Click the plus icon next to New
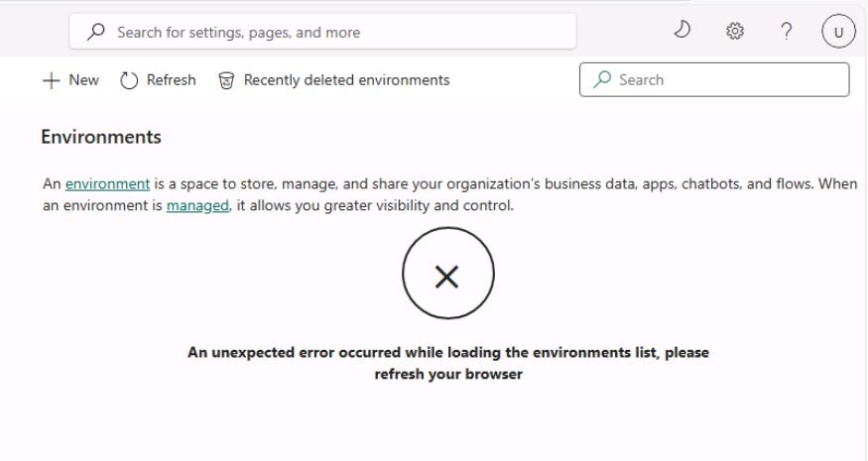Screen dimensions: 868x461 (x=51, y=80)
